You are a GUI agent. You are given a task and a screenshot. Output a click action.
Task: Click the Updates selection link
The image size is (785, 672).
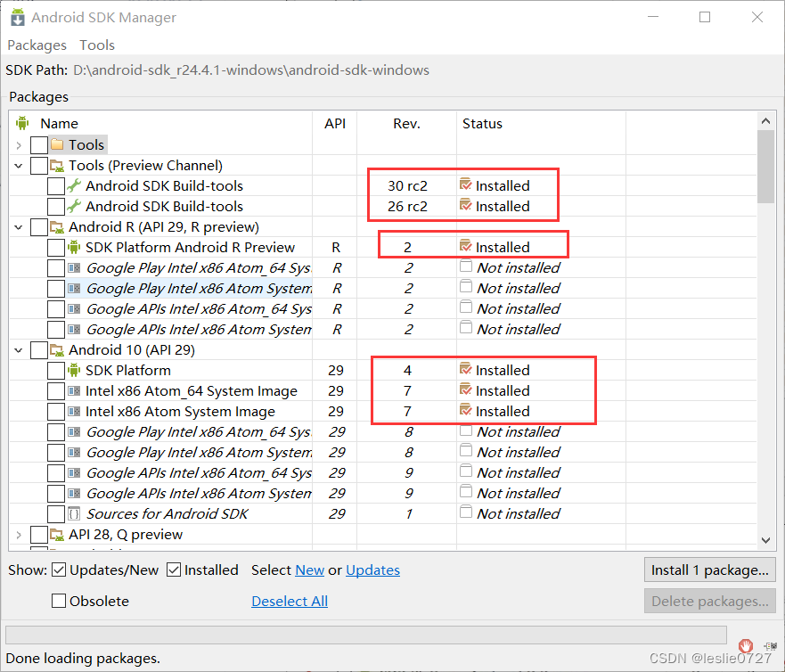[x=372, y=570]
